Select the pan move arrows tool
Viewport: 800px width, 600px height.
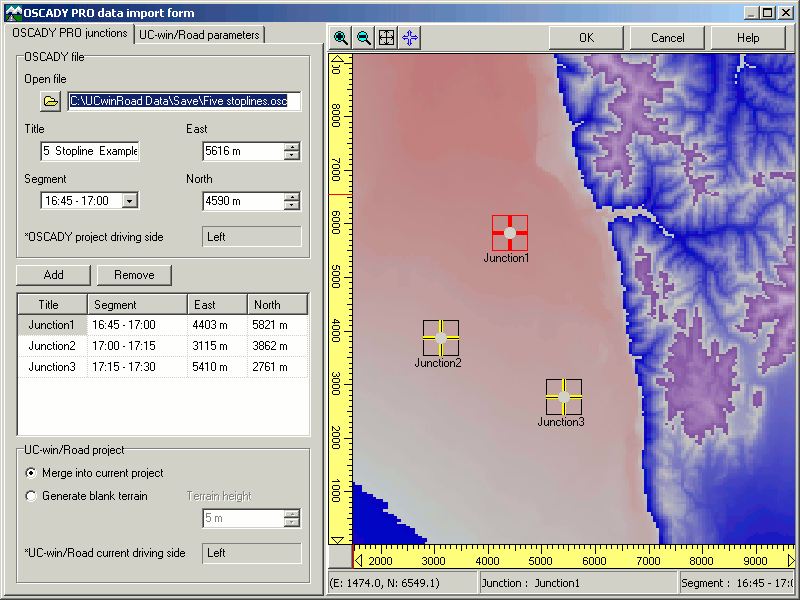410,38
